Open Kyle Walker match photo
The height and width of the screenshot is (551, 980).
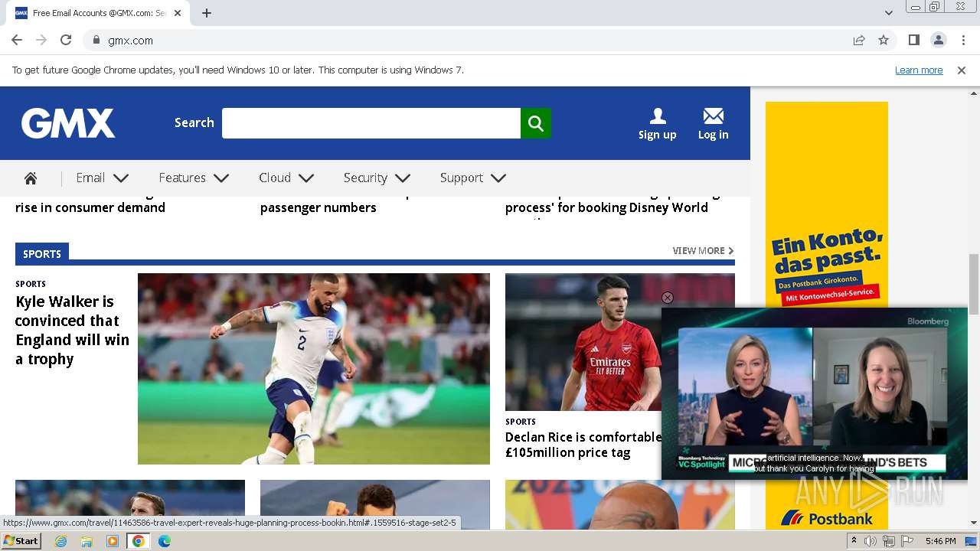point(314,369)
